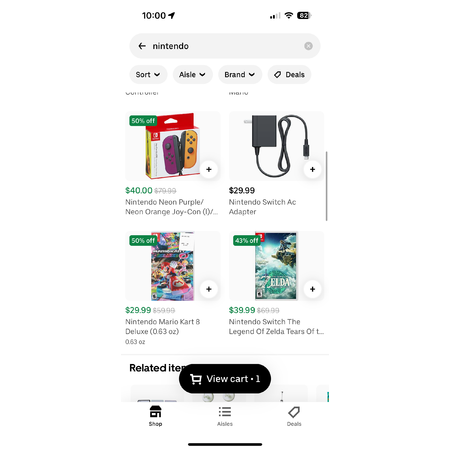The height and width of the screenshot is (450, 450).
Task: Add Neon Purple Joy-Con to cart
Action: 209,169
